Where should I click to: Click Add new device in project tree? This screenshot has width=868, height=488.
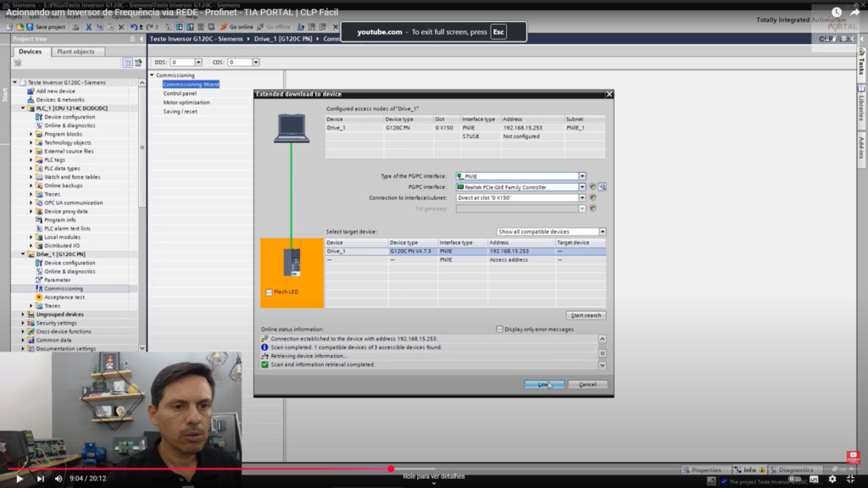(55, 91)
